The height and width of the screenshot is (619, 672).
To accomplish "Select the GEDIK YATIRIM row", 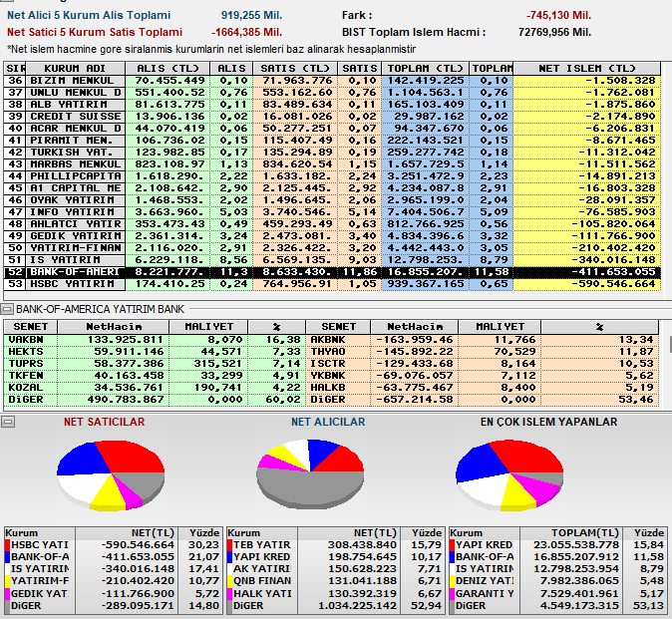I will [332, 236].
